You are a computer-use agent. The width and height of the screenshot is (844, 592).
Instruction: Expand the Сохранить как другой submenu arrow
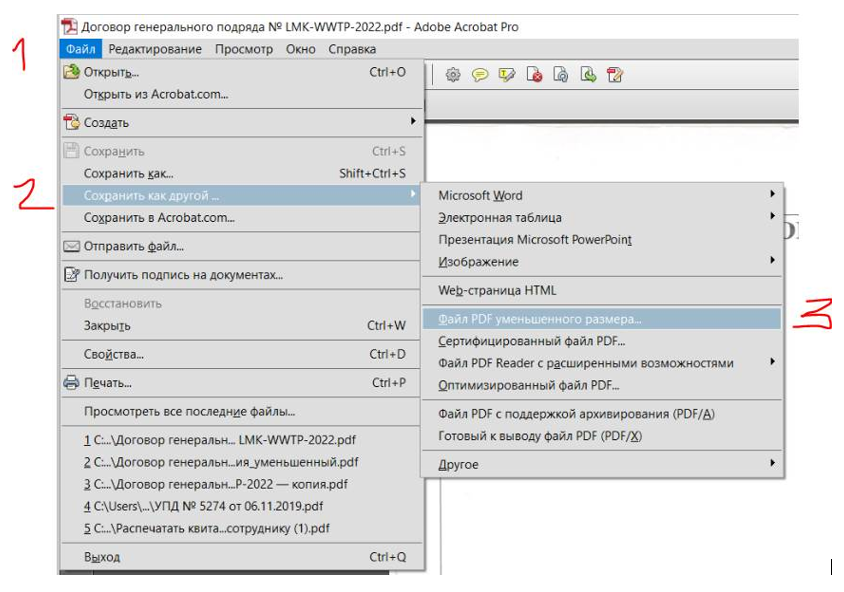click(x=413, y=194)
